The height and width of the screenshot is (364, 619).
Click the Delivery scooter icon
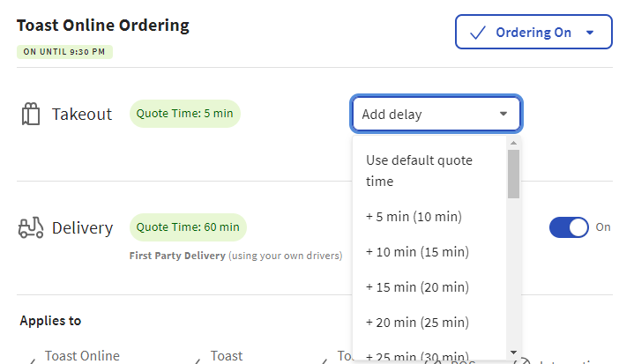click(31, 228)
